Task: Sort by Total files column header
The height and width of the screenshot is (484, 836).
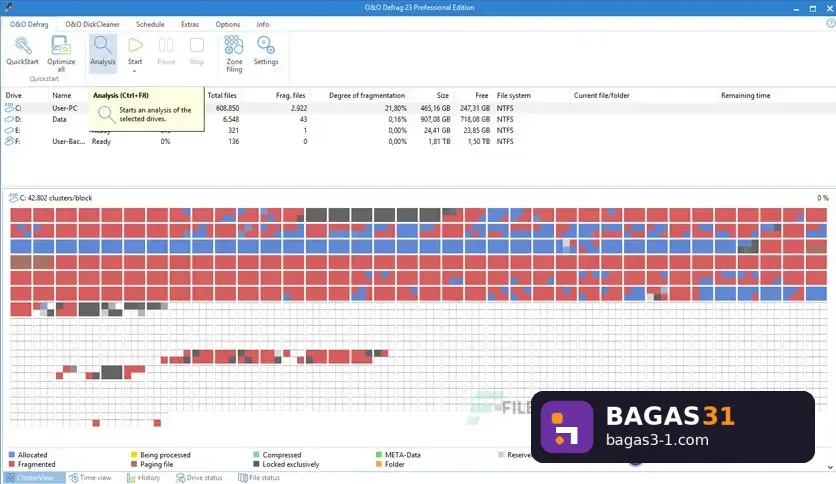Action: point(222,95)
